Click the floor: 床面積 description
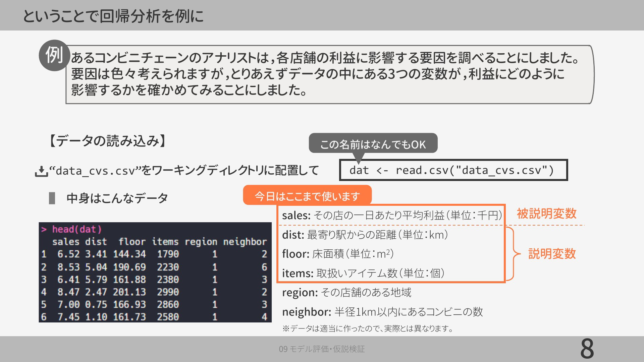Screen dimensions: 644x362 tap(338, 254)
